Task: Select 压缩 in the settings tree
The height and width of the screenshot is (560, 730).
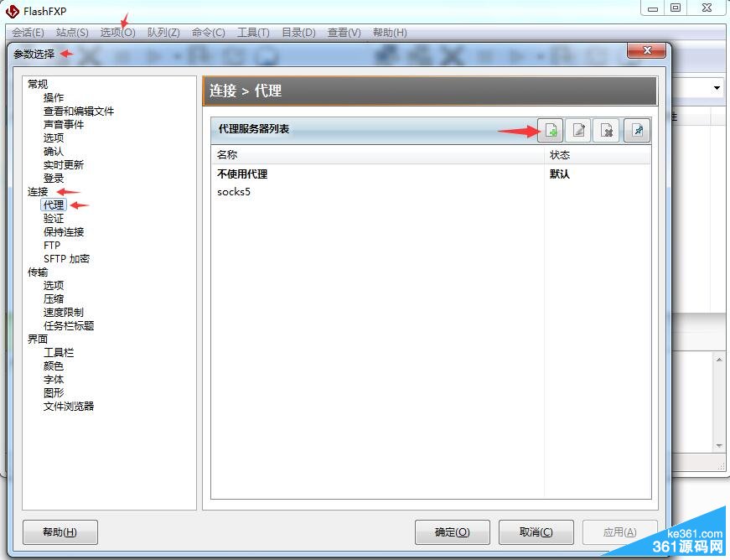Action: point(54,298)
